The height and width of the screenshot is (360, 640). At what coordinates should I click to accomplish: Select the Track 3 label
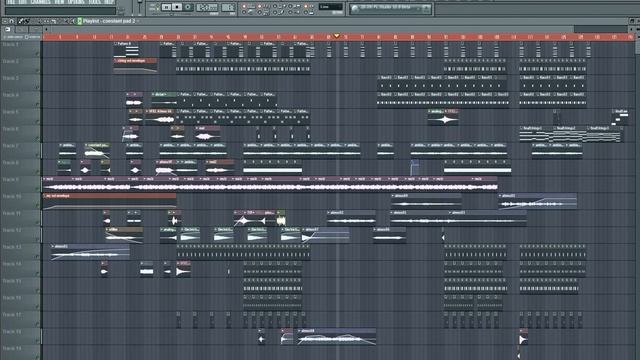[x=11, y=78]
